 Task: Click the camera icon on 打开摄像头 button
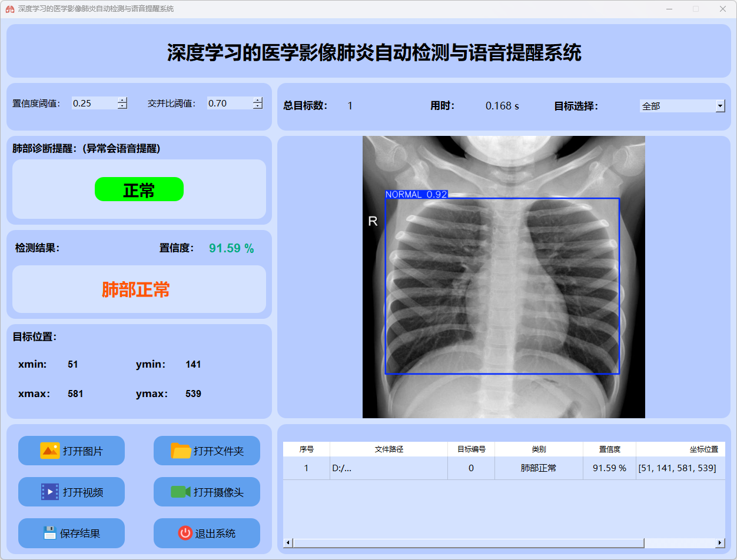(x=181, y=492)
